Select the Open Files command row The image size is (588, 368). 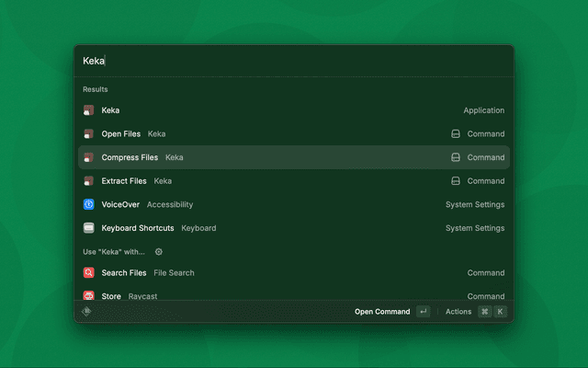tap(294, 134)
